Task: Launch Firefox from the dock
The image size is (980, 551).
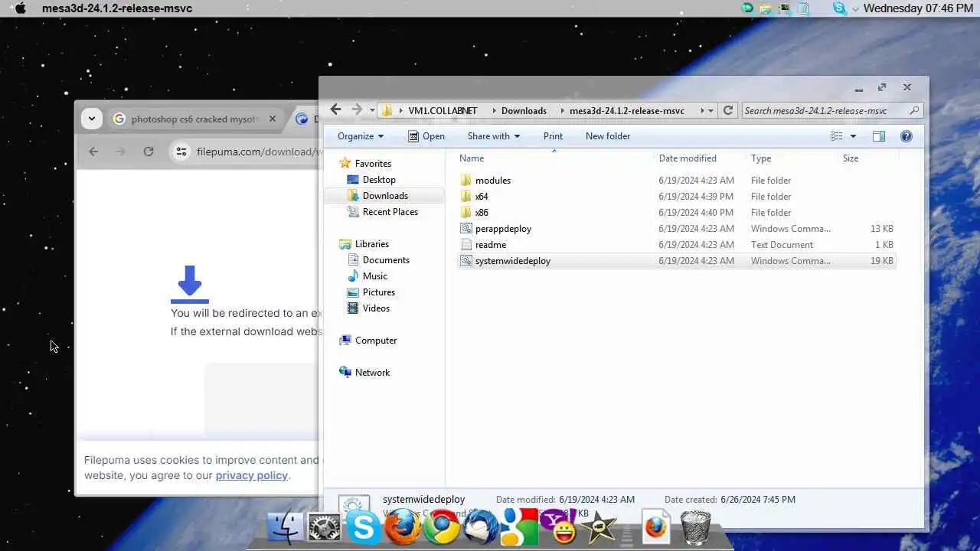Action: (x=403, y=527)
